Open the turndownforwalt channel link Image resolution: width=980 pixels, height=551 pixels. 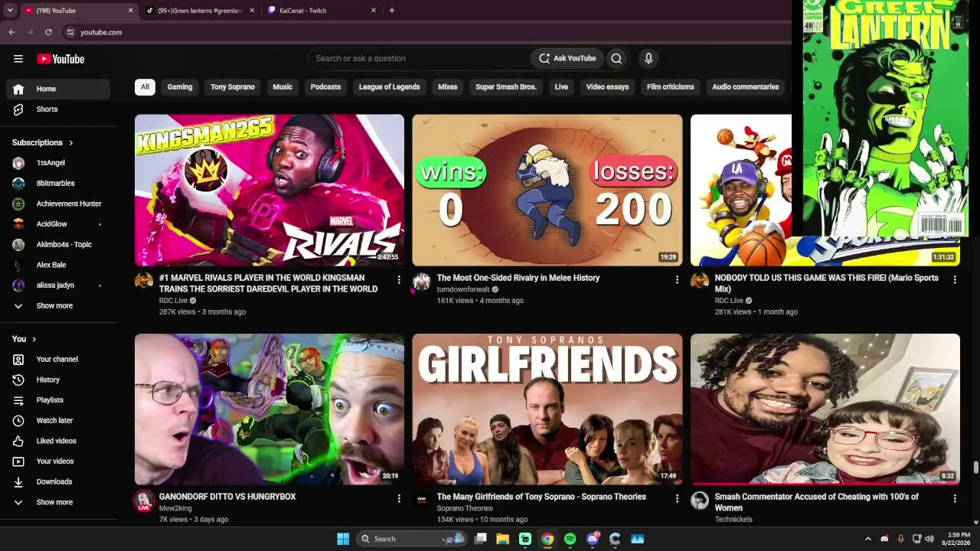463,290
